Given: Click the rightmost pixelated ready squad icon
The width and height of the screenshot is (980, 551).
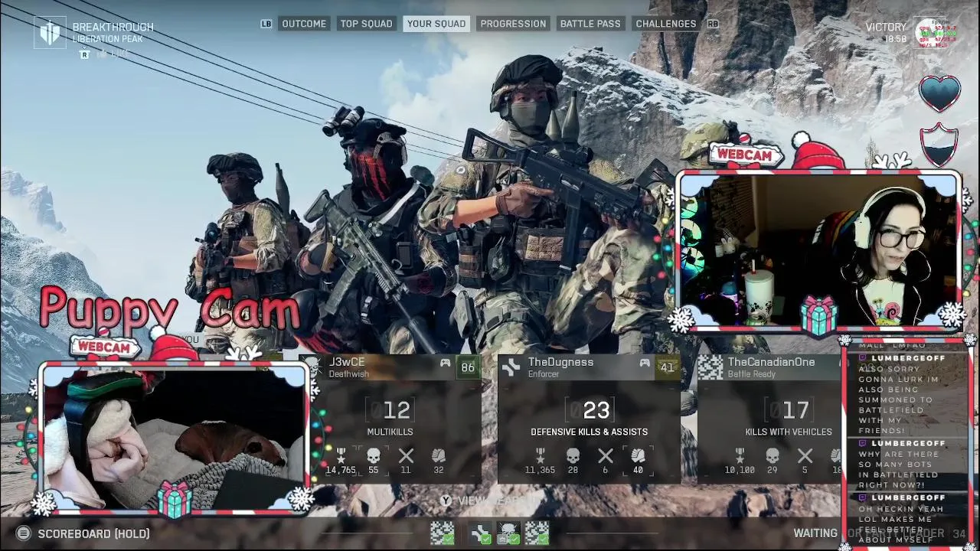Looking at the screenshot, I should click(537, 533).
